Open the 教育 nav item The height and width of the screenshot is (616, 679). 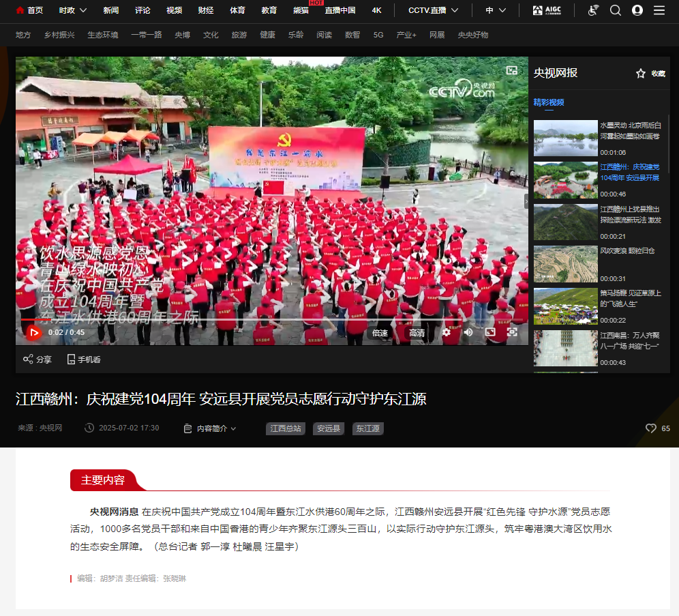pyautogui.click(x=269, y=10)
